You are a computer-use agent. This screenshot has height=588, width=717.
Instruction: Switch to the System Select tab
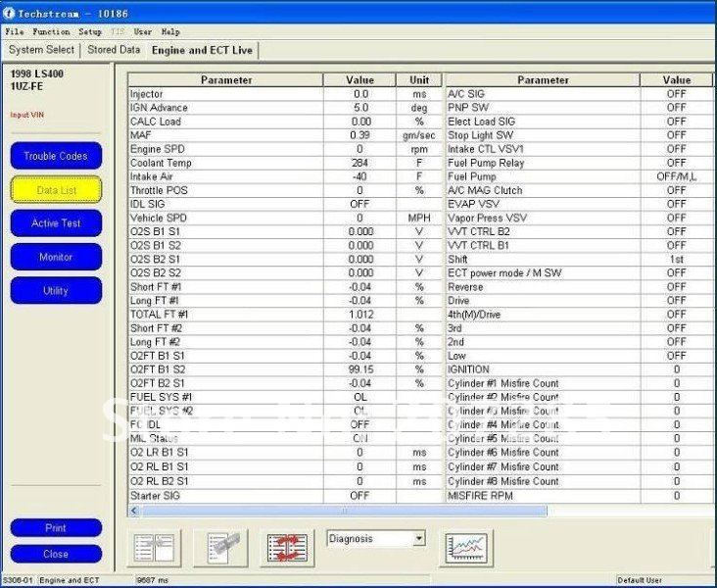[41, 50]
